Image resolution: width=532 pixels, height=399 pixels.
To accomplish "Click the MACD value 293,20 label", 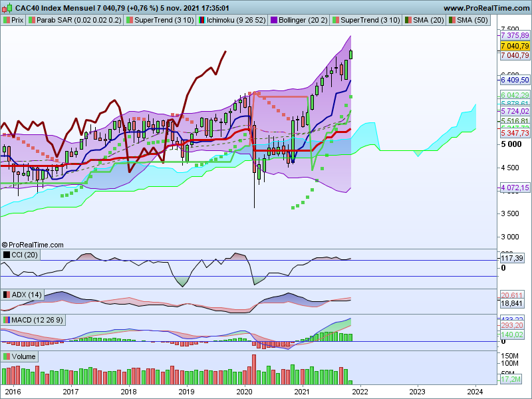I will pyautogui.click(x=512, y=325).
